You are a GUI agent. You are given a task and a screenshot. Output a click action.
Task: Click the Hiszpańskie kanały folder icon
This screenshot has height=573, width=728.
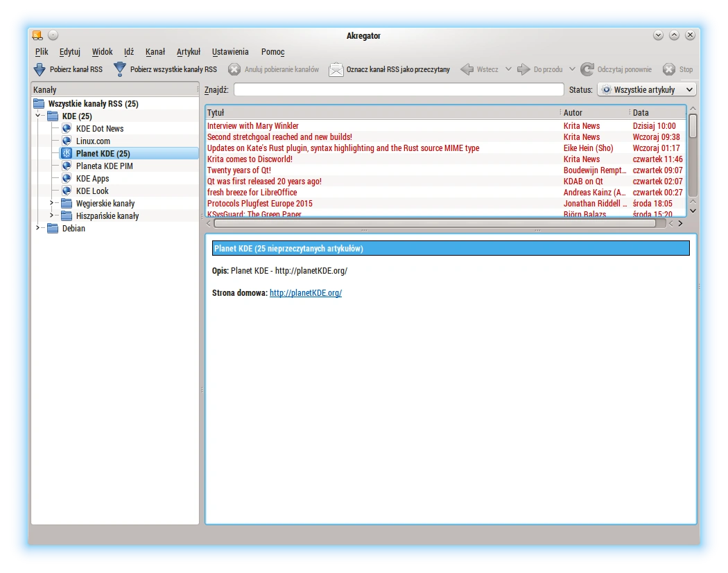click(x=67, y=215)
